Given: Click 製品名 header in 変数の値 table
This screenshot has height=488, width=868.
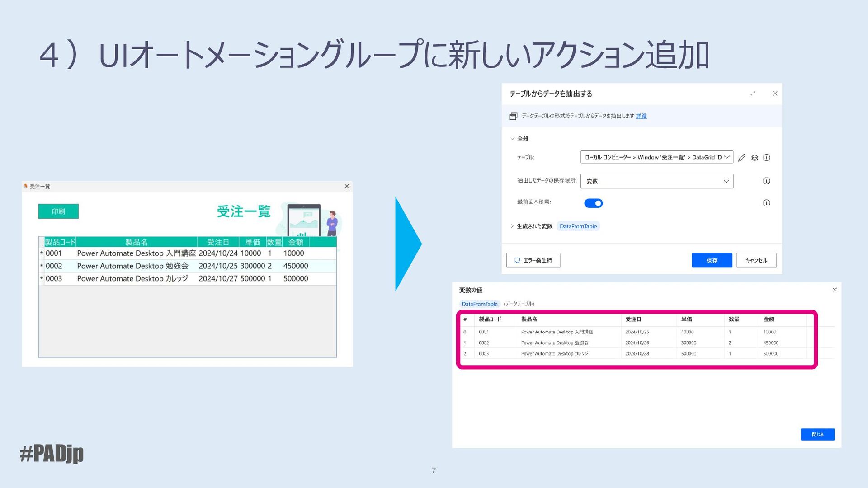Looking at the screenshot, I should point(529,319).
